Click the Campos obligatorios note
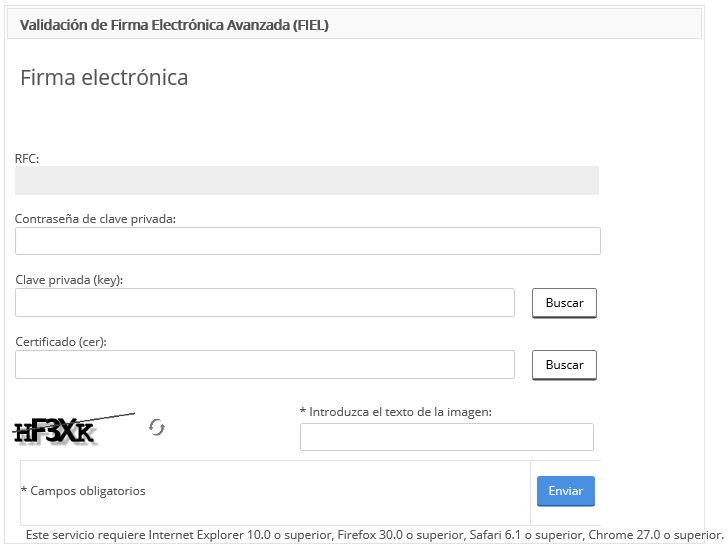 point(84,491)
